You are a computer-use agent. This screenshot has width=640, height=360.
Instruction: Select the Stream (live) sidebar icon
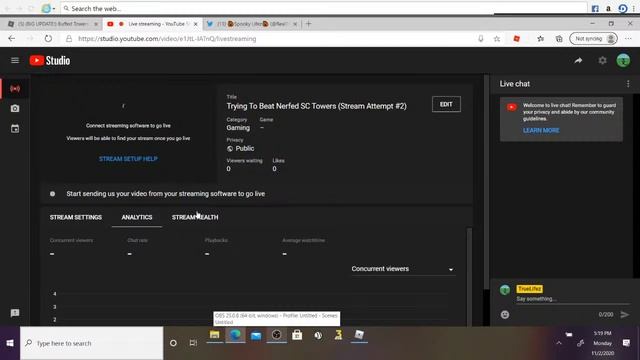(x=15, y=89)
